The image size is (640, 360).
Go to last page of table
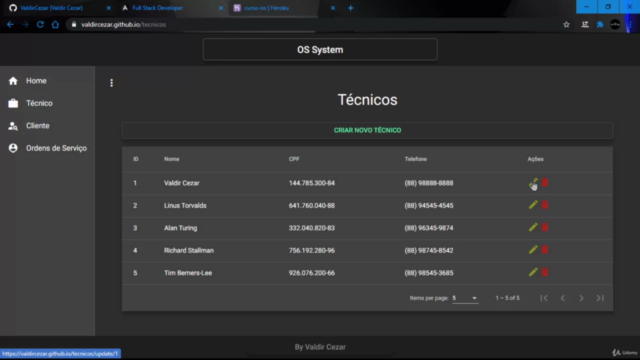(x=600, y=298)
